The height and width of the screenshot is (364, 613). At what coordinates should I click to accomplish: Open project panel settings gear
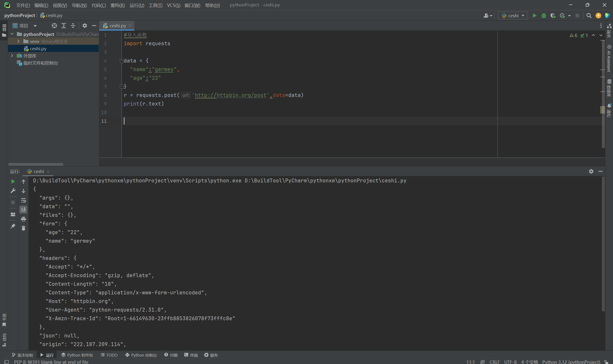tap(85, 26)
